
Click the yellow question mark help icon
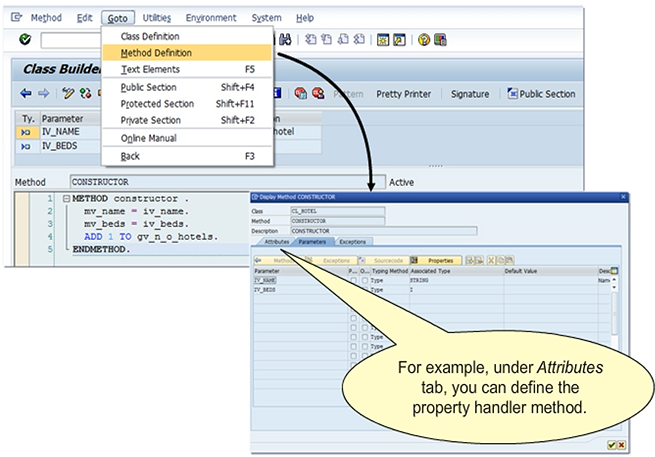(x=424, y=40)
